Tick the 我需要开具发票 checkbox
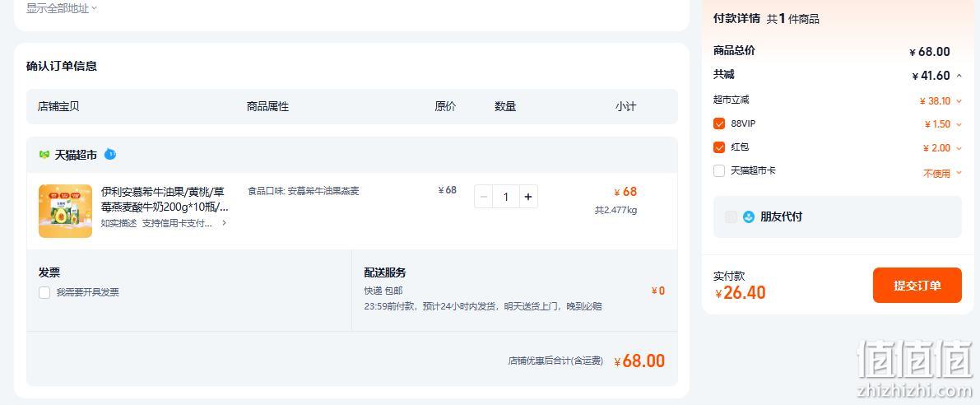 pyautogui.click(x=44, y=292)
